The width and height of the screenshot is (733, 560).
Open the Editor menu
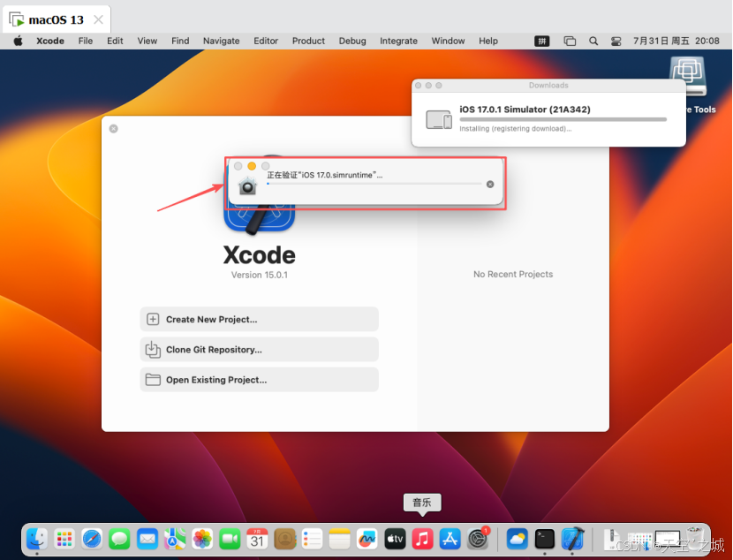[266, 41]
